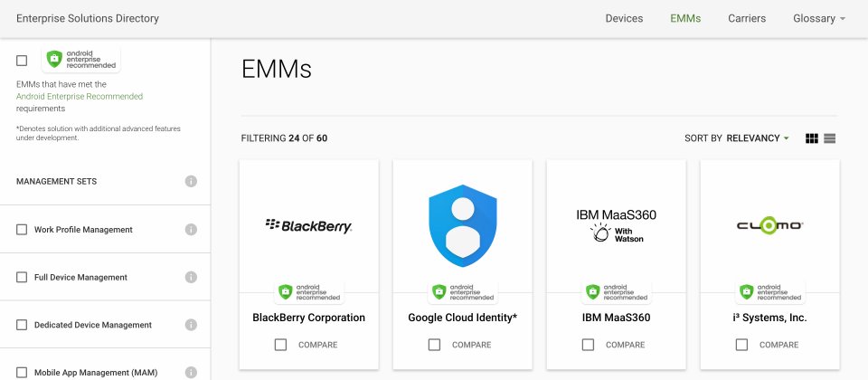
Task: Check Mobile App Management (MAM) filter
Action: [x=22, y=372]
